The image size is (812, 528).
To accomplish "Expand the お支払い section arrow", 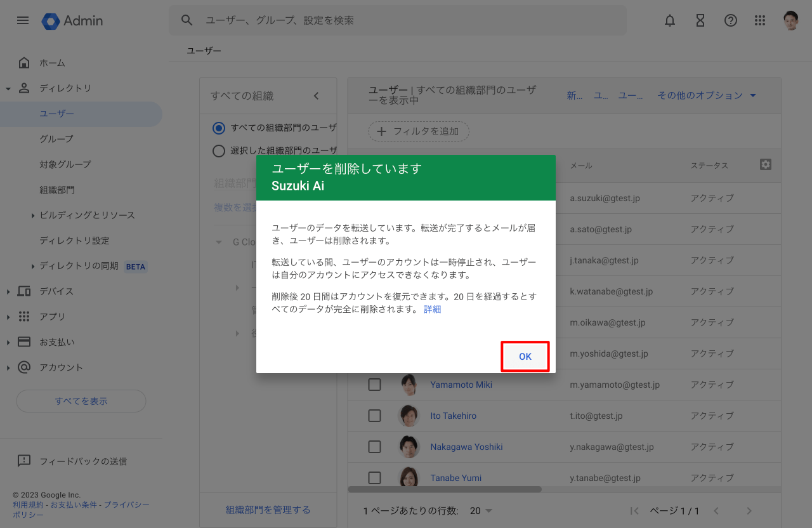I will pyautogui.click(x=8, y=343).
